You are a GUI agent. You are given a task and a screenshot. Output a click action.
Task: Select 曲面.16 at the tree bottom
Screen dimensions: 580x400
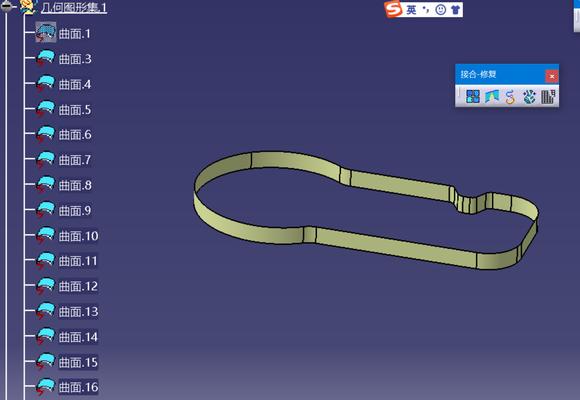click(x=78, y=387)
